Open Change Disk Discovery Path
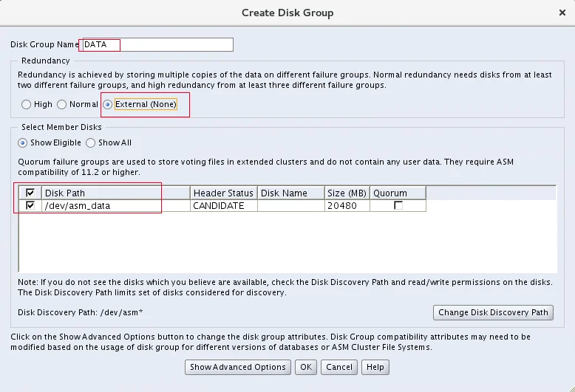 pos(493,312)
